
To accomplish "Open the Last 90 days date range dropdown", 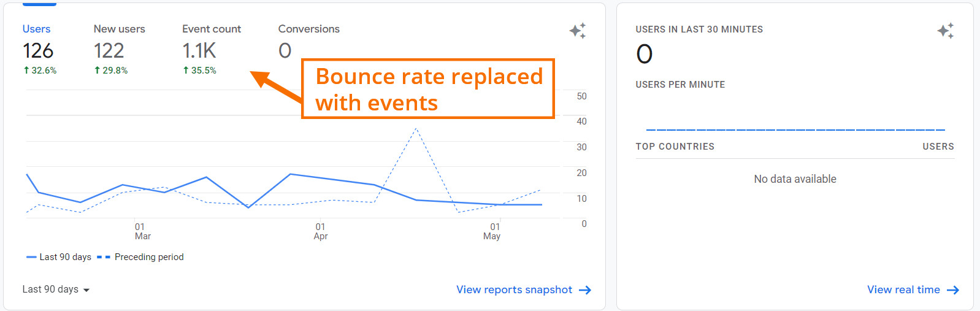I will 50,290.
